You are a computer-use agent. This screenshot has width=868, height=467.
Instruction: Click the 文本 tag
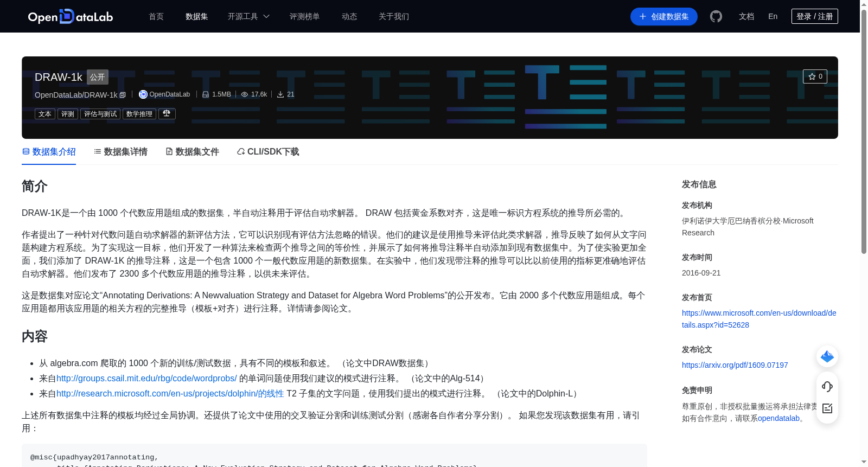[x=45, y=114]
